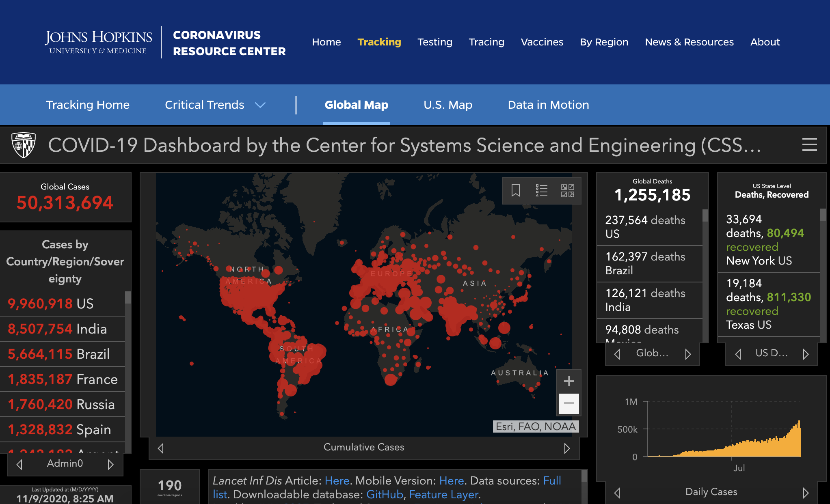Open the GitHub database link
The height and width of the screenshot is (504, 830).
[384, 494]
